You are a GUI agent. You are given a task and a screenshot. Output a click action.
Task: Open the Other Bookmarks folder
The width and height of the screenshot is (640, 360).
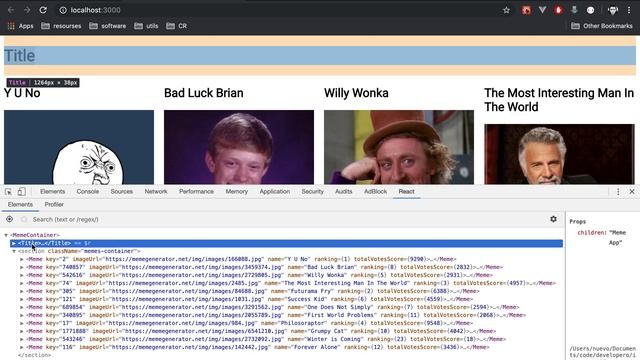coord(602,26)
